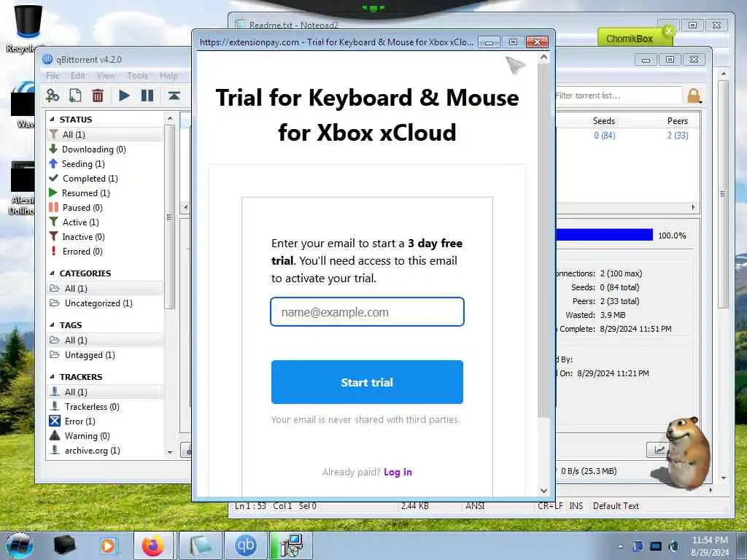747x560 pixels.
Task: Click the Log in link
Action: pos(398,472)
